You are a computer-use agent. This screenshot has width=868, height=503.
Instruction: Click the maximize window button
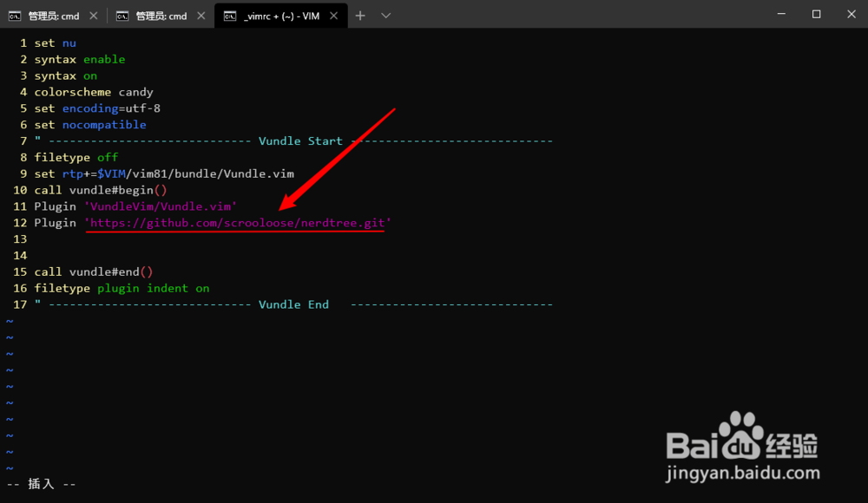[816, 14]
